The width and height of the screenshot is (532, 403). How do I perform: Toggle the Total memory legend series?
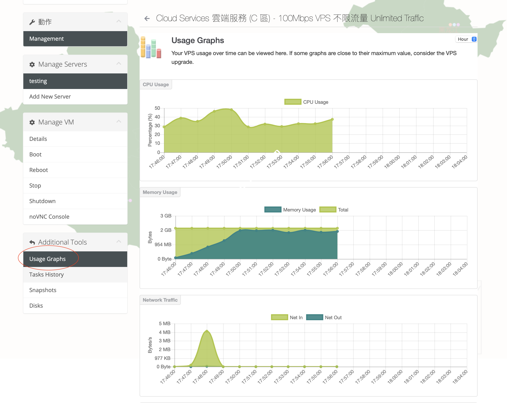328,209
